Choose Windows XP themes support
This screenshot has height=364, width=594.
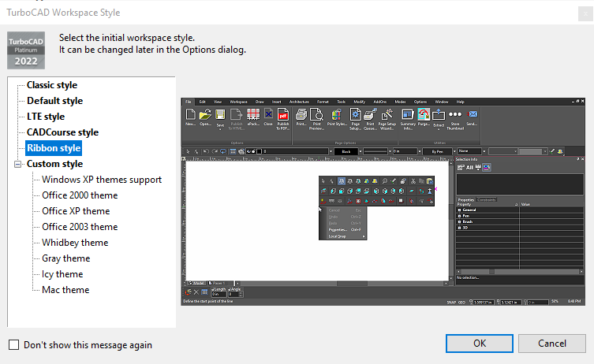102,180
